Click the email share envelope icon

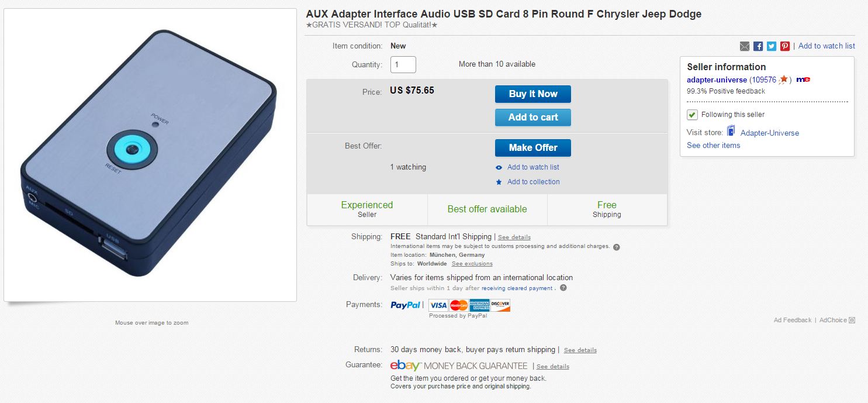[745, 46]
